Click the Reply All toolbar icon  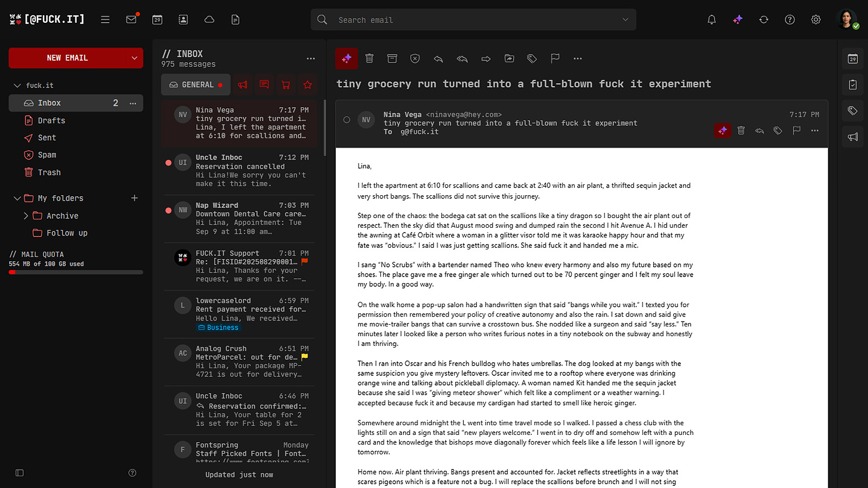pos(462,59)
